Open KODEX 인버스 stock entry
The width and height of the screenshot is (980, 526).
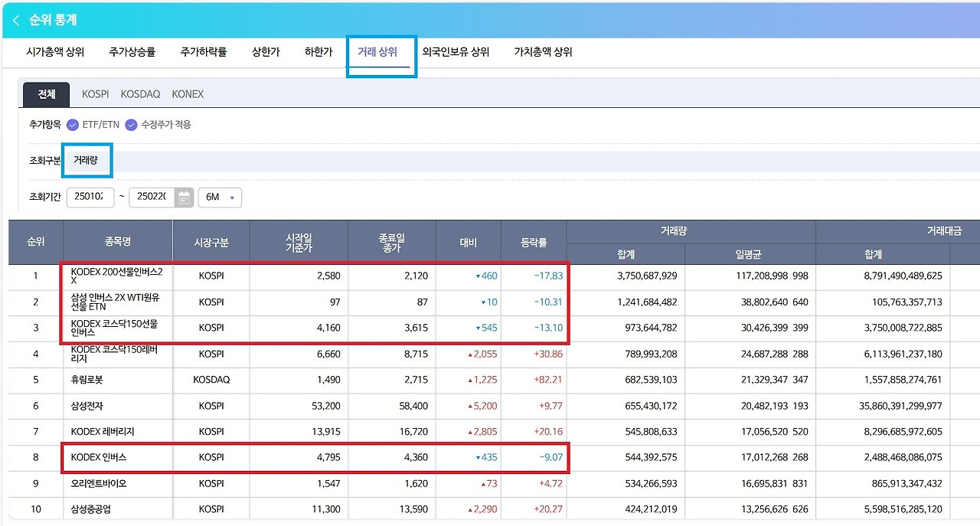(x=98, y=457)
